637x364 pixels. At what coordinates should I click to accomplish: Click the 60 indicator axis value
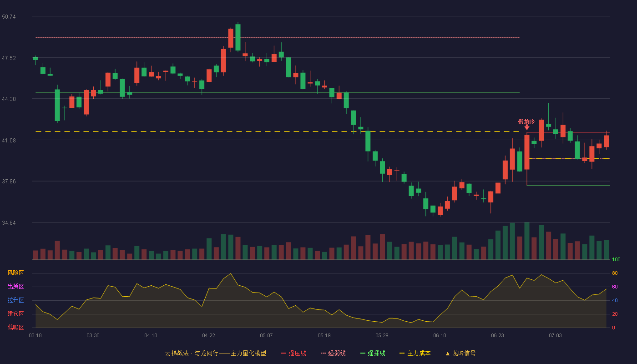615,287
